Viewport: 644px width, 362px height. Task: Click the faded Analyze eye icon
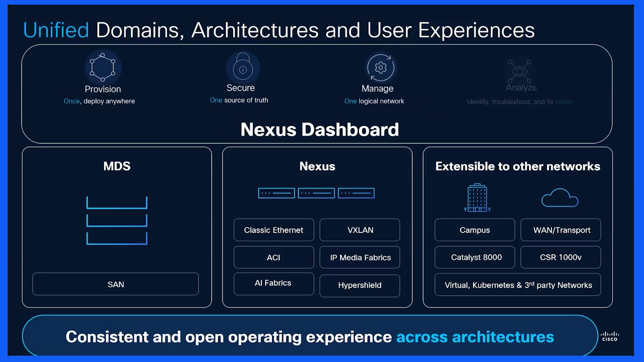click(x=520, y=71)
